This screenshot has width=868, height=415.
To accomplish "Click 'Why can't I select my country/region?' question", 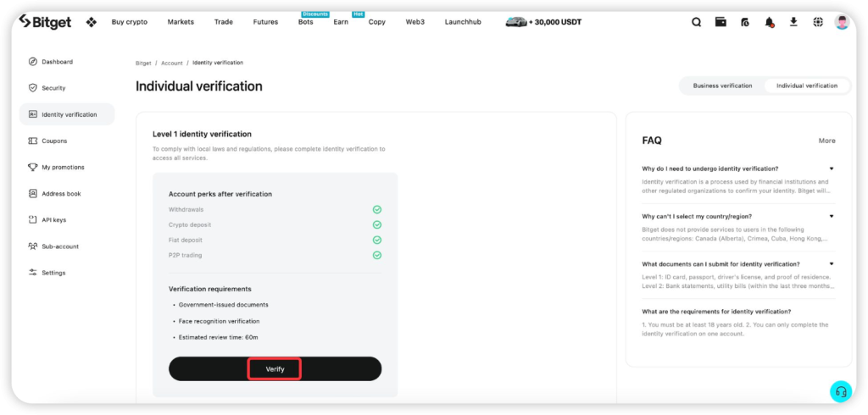I will (697, 216).
